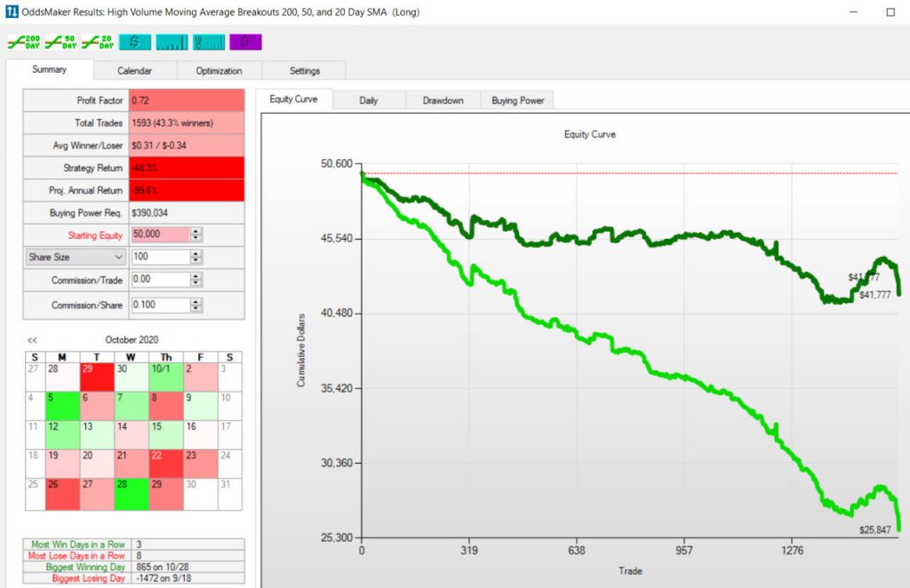
Task: Select October 8 on the calendar
Action: [x=166, y=406]
